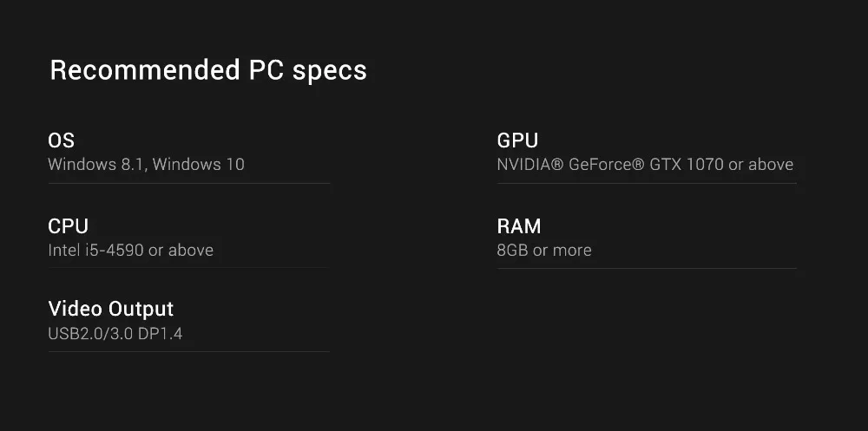Click the CPU label
The image size is (868, 431).
pyautogui.click(x=68, y=226)
